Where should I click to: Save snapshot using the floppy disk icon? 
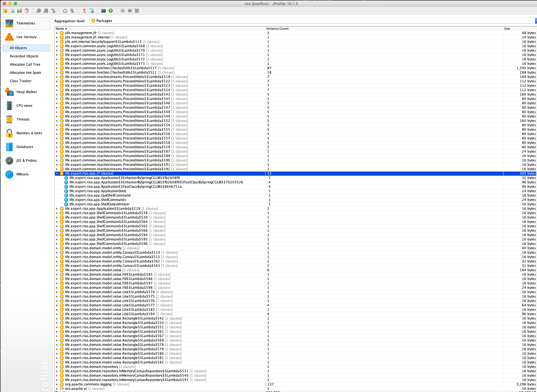coord(19,11)
